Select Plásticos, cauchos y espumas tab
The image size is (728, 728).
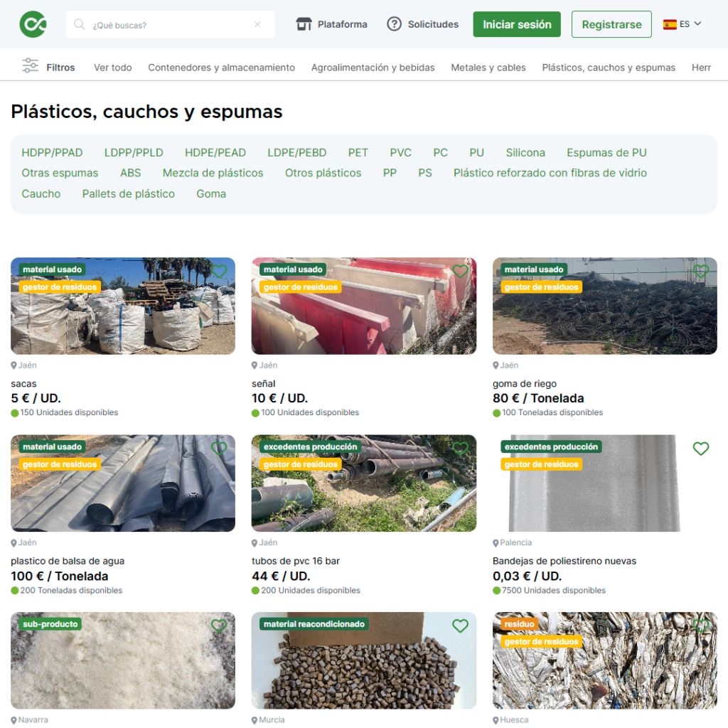point(609,68)
